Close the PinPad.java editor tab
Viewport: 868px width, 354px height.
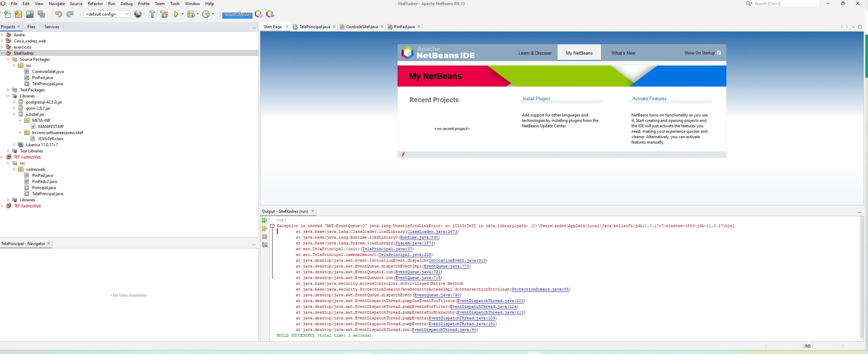(x=419, y=26)
